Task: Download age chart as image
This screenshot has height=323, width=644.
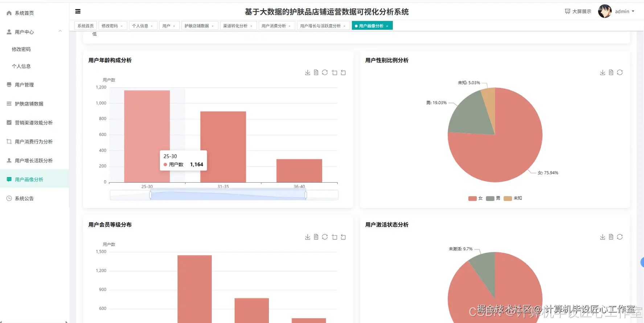Action: coord(307,73)
